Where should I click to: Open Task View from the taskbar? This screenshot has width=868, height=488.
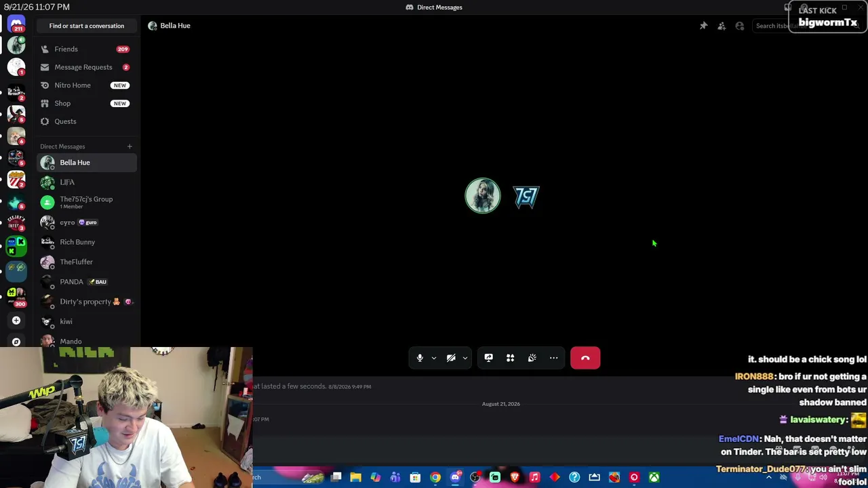(x=336, y=478)
